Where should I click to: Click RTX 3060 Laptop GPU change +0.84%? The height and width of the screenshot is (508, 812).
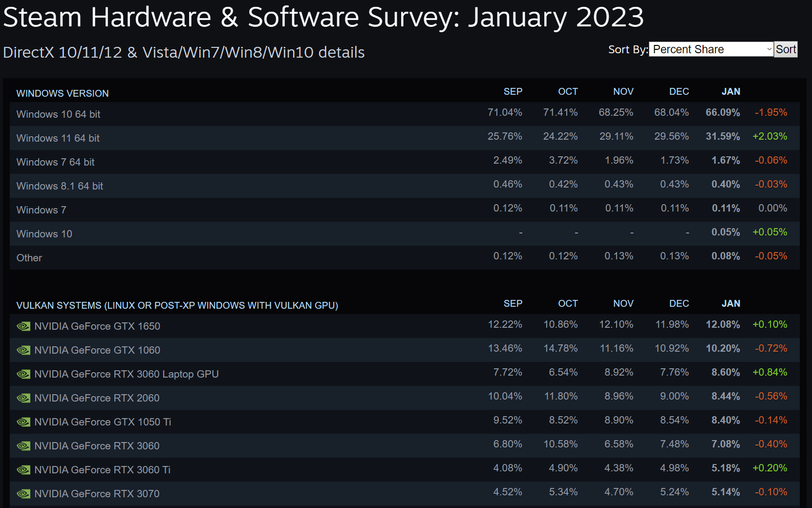tap(769, 372)
